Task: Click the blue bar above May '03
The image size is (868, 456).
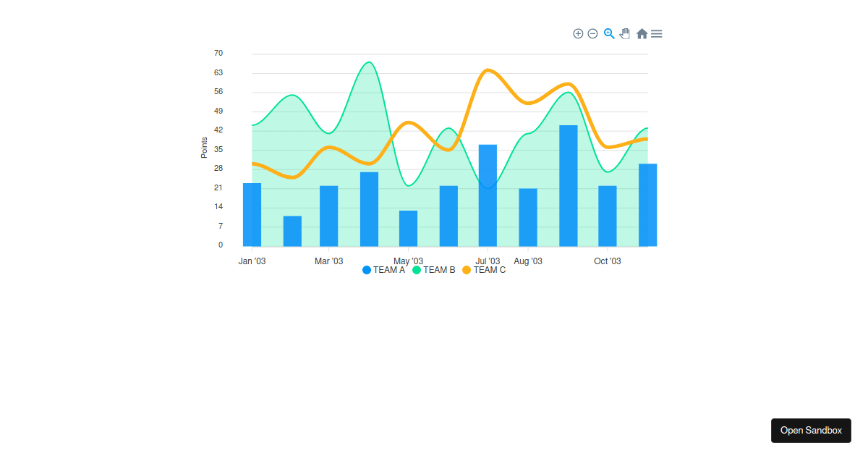Action: pyautogui.click(x=408, y=229)
